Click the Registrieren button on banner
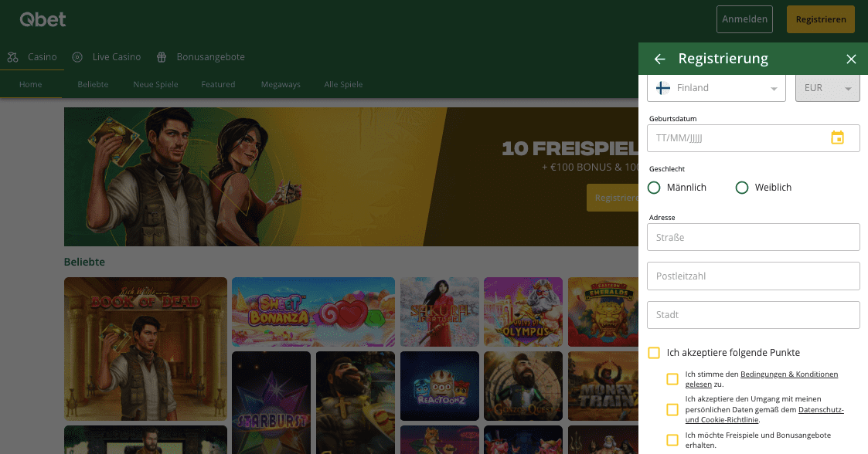Screen dimensions: 868x454 click(x=613, y=198)
